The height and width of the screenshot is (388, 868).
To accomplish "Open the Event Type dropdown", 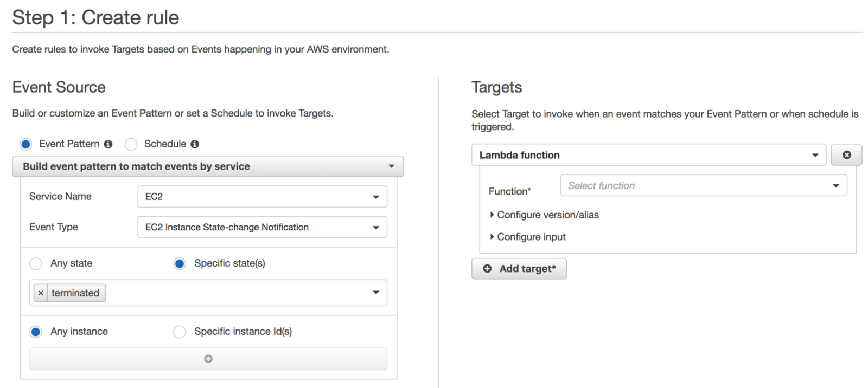I will [262, 227].
